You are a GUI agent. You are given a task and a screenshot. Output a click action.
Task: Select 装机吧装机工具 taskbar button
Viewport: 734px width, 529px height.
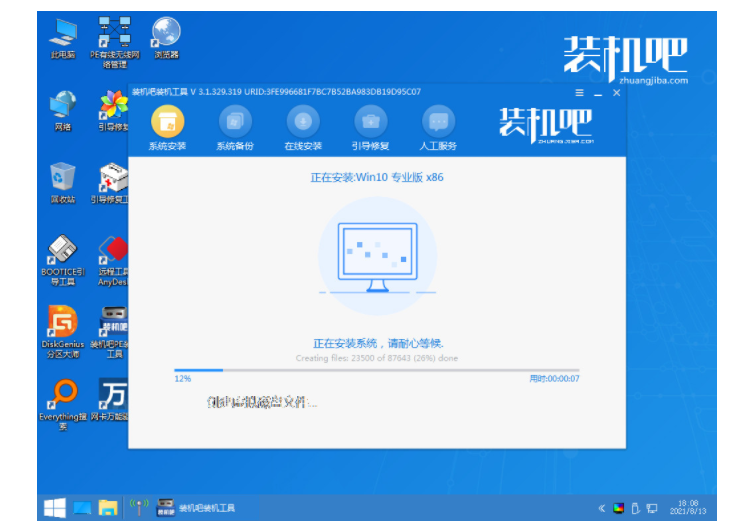coord(195,508)
